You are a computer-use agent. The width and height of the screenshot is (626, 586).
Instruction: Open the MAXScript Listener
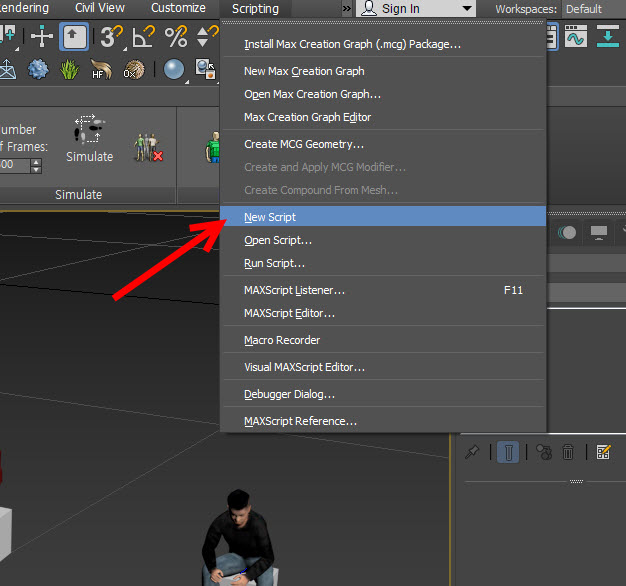pos(383,290)
